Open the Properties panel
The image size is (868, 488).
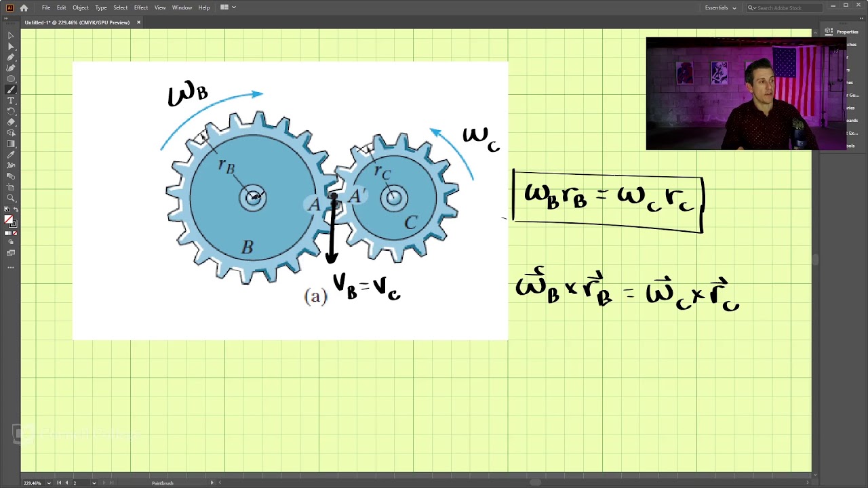pos(842,32)
